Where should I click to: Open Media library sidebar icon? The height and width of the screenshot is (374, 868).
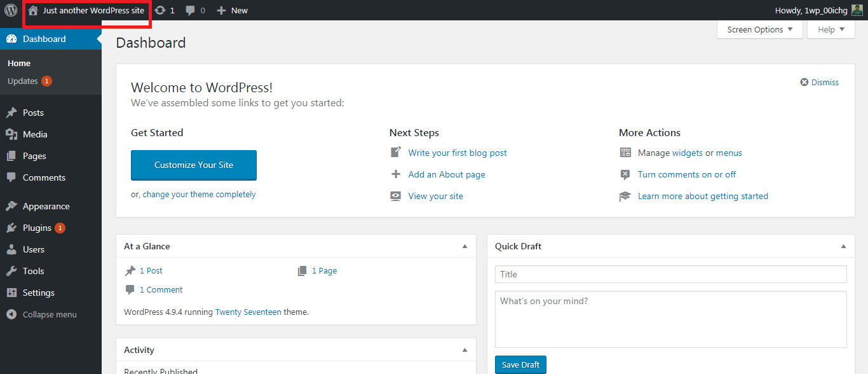pyautogui.click(x=11, y=134)
